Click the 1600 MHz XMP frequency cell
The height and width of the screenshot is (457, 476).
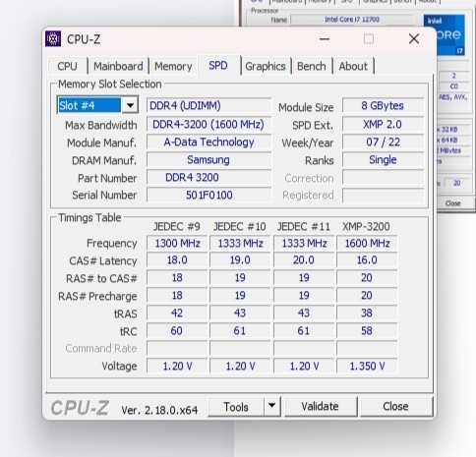point(367,244)
